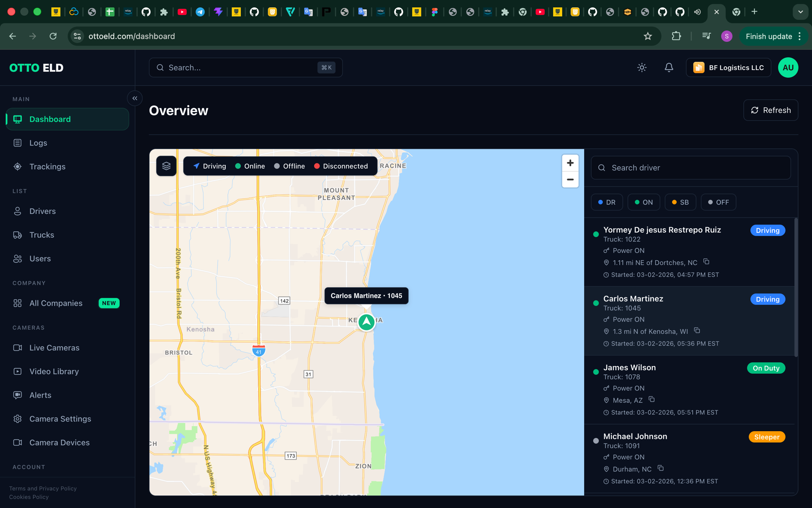The height and width of the screenshot is (508, 812).
Task: Go to Camera Settings
Action: pyautogui.click(x=60, y=419)
